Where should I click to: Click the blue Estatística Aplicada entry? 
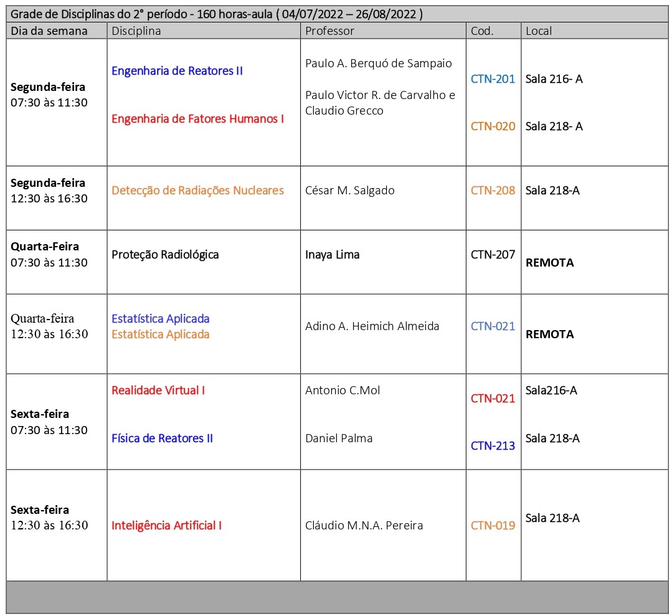pos(160,318)
